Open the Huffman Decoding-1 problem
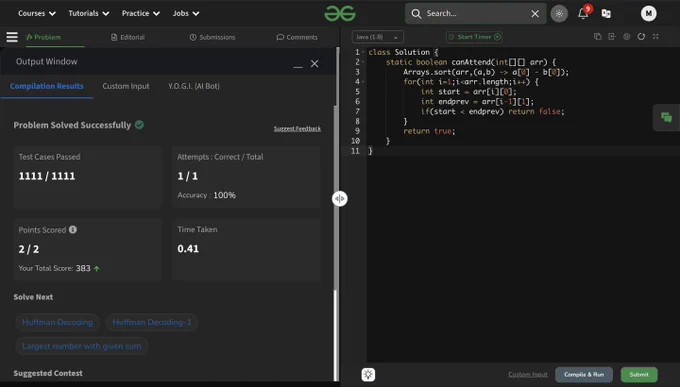The image size is (680, 387). [152, 322]
